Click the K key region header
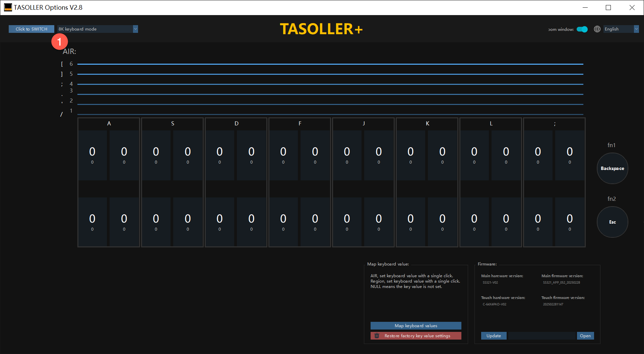This screenshot has width=644, height=354. pos(427,124)
